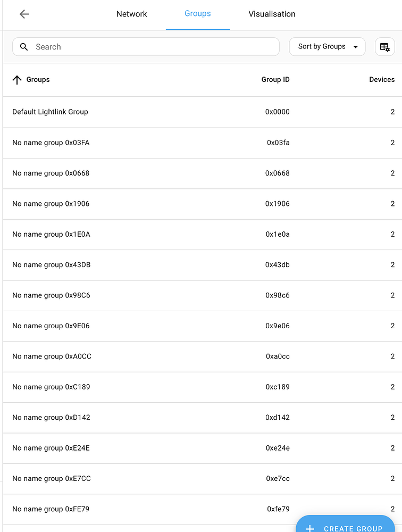The width and height of the screenshot is (402, 532).
Task: Open the Visualisation tab
Action: (272, 14)
